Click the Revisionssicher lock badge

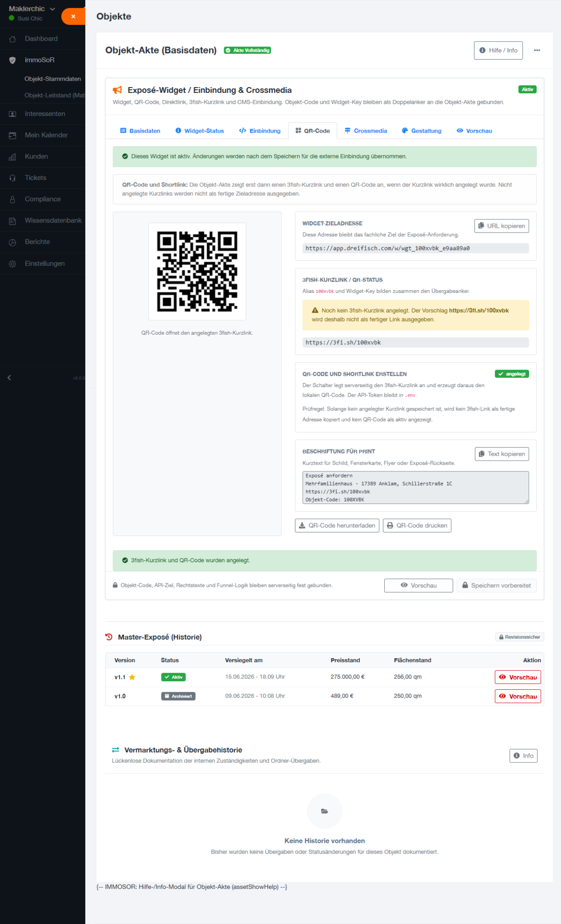[x=520, y=637]
